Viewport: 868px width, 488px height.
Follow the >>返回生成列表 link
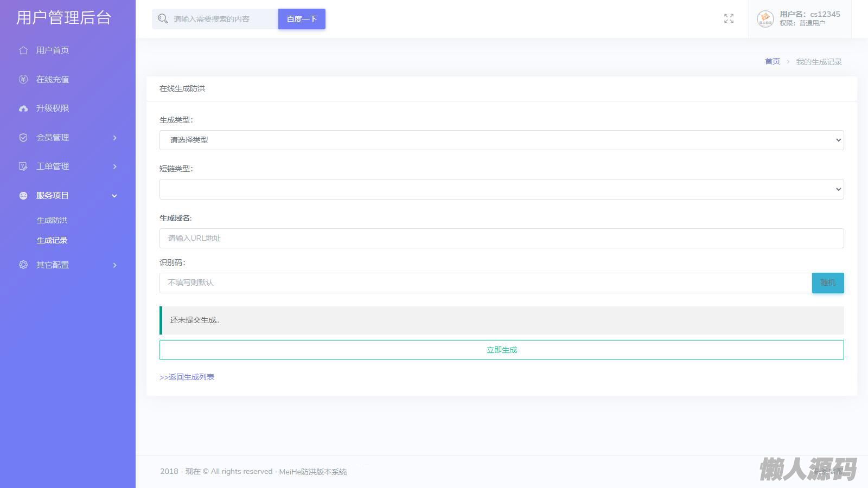[x=187, y=377]
